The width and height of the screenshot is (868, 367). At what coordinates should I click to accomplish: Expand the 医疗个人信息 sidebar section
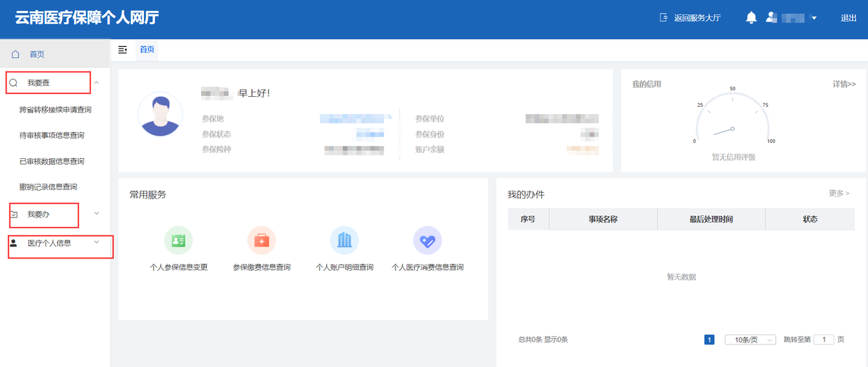[x=97, y=243]
